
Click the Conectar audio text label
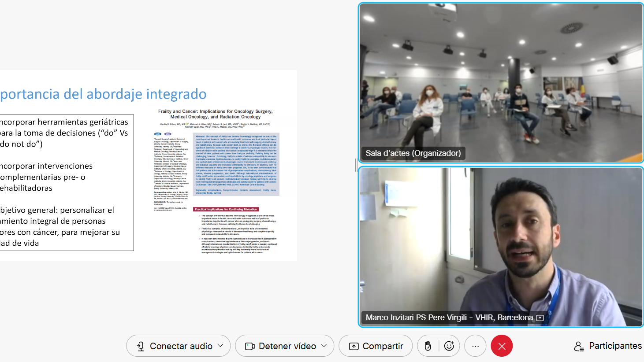(x=181, y=346)
